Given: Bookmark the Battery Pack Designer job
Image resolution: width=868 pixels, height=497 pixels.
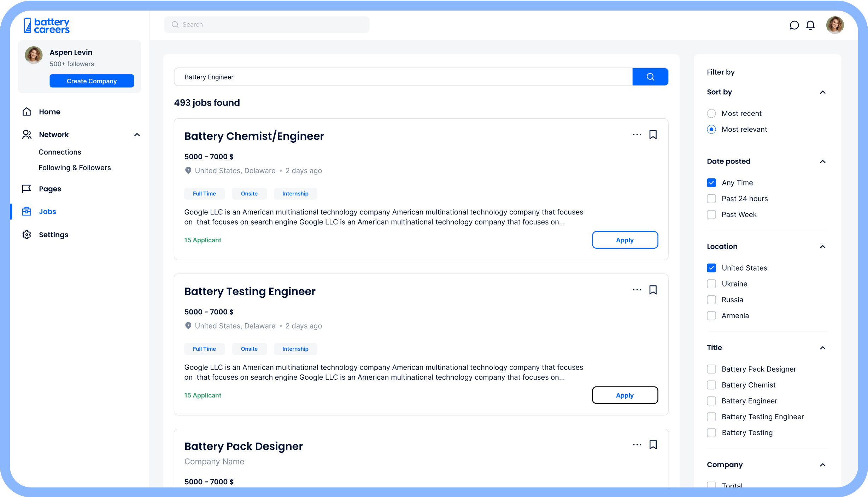Looking at the screenshot, I should [x=653, y=445].
